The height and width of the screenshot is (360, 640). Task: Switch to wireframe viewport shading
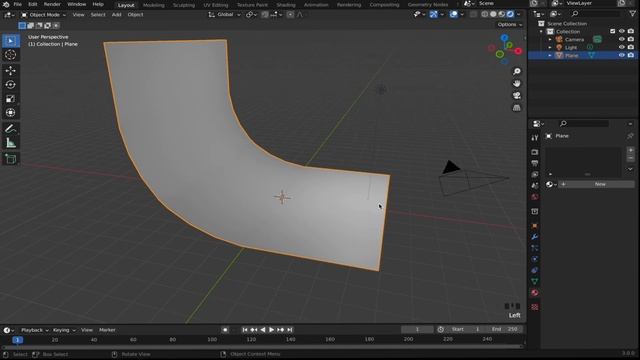[x=484, y=14]
